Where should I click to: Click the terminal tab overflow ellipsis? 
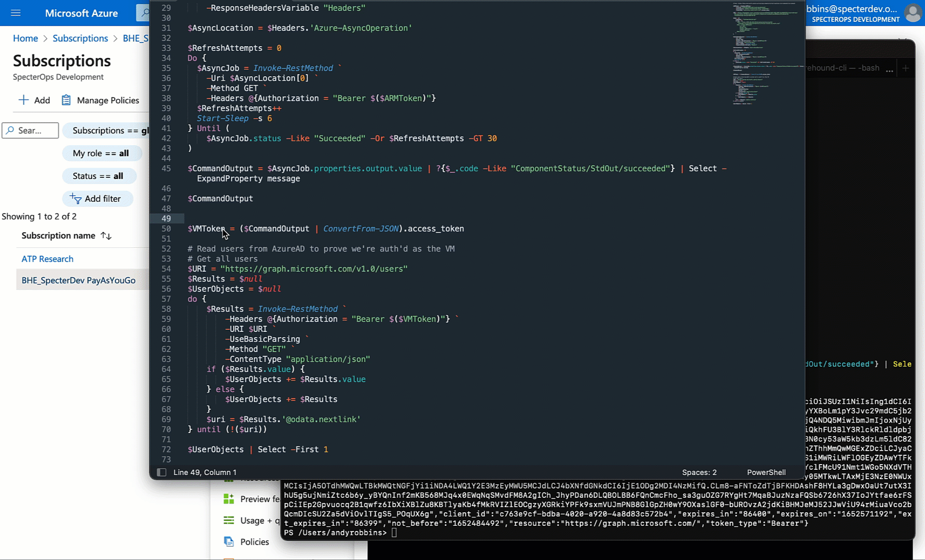pyautogui.click(x=890, y=69)
